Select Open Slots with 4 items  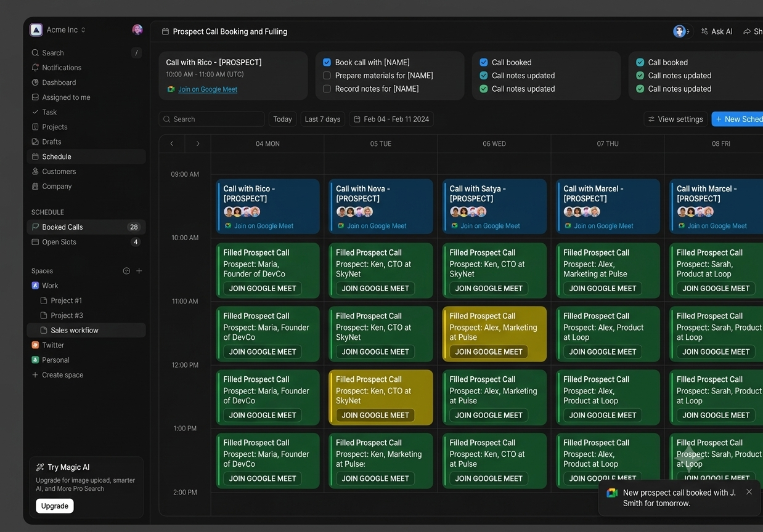pyautogui.click(x=86, y=242)
